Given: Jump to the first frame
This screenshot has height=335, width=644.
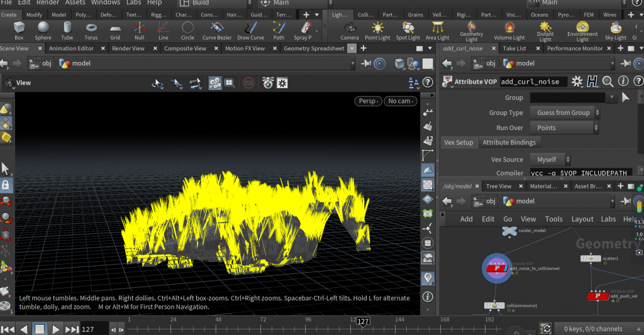Looking at the screenshot, I should coord(8,329).
